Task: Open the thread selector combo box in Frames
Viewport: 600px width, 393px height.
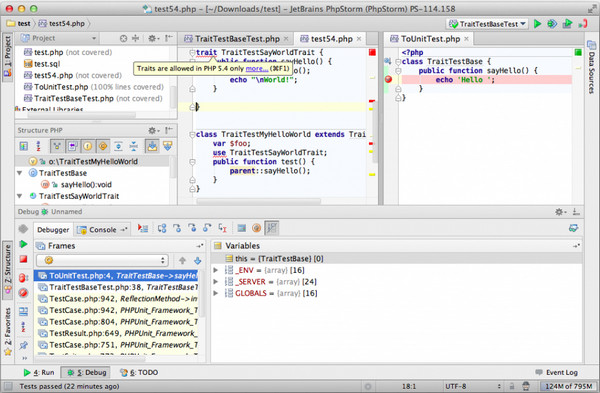Action: pos(102,261)
